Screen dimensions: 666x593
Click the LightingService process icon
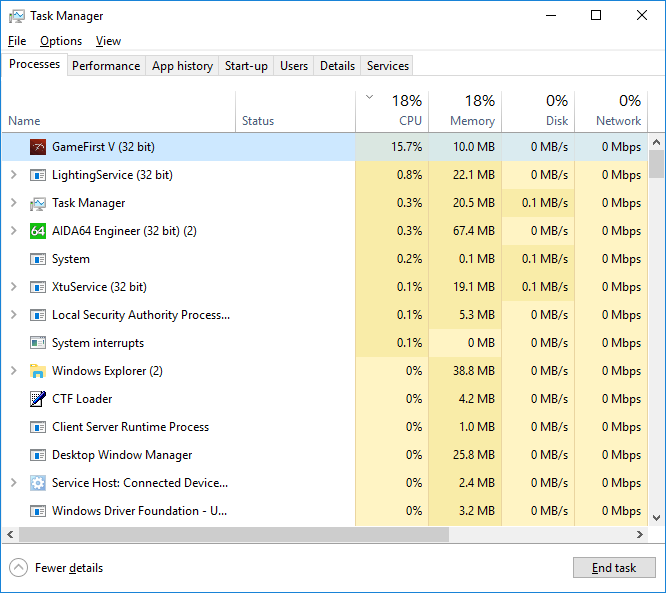click(38, 175)
